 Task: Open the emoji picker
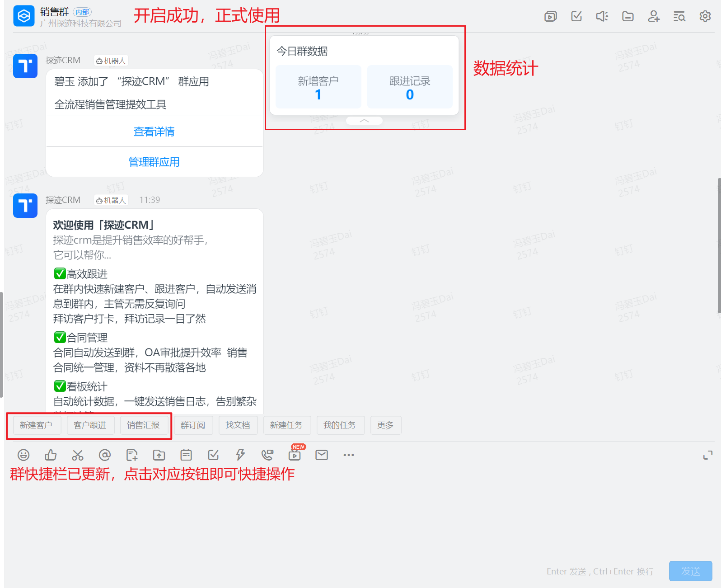point(23,455)
